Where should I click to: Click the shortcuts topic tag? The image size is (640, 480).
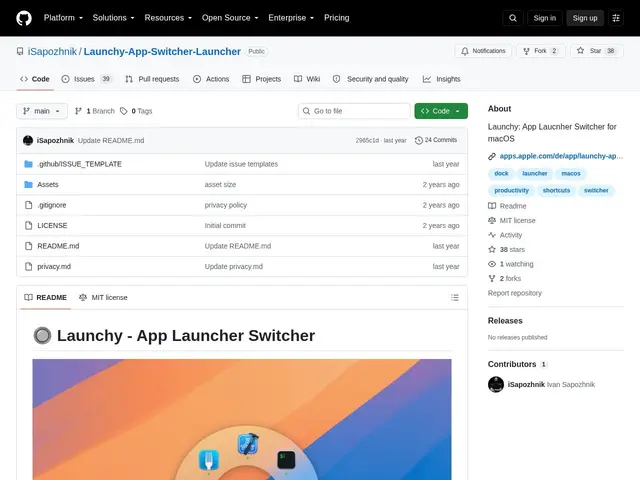point(556,191)
